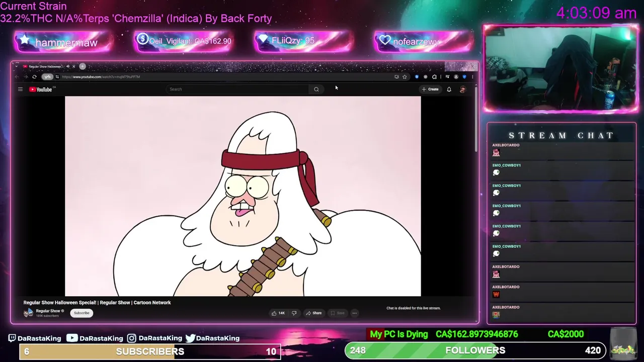Open the YouTube account avatar menu
Image resolution: width=644 pixels, height=362 pixels.
tap(463, 89)
